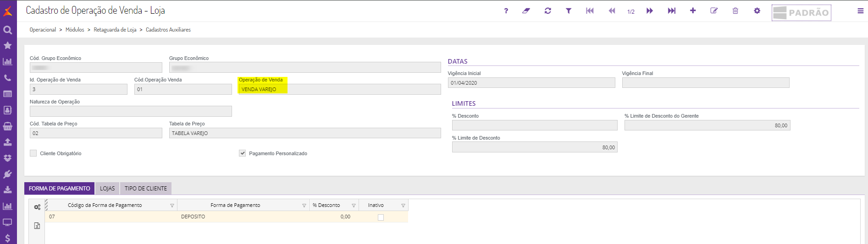Open the Dropbox-style boxes sidebar icon
Viewport: 868px width, 244px height.
pos(8,158)
